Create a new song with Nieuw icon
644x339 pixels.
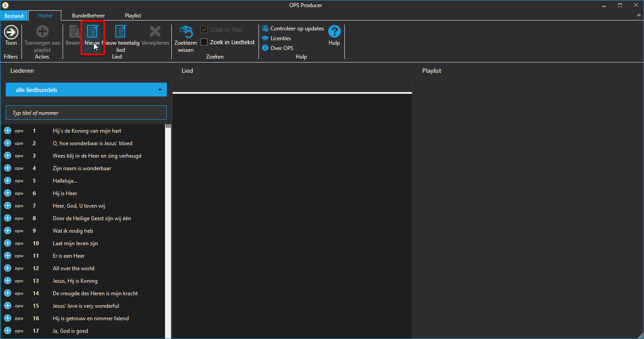(x=93, y=32)
